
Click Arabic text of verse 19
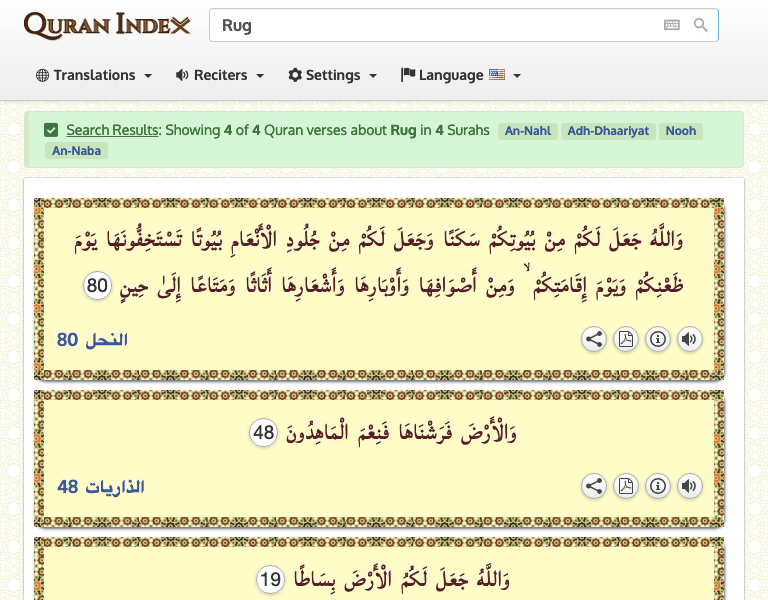[x=402, y=579]
